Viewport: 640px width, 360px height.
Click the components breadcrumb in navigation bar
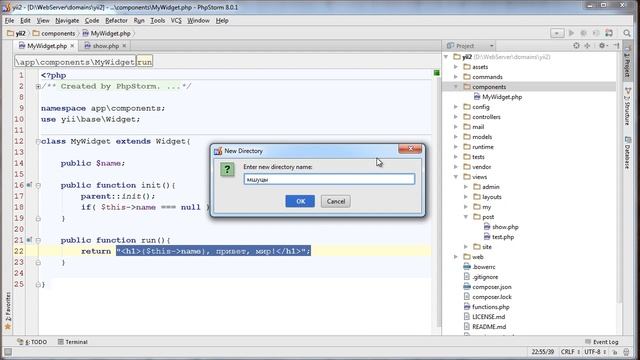coord(54,33)
